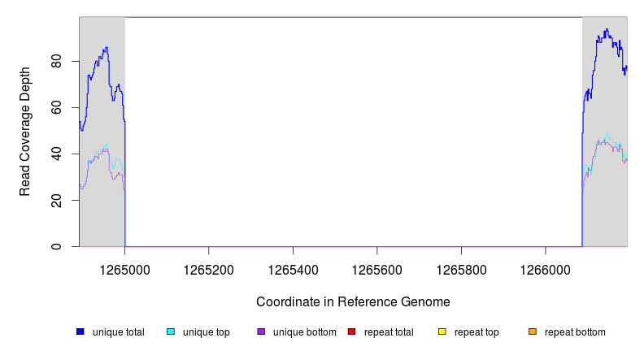Click the cyan unique top legend swatch
This screenshot has height=351, width=644.
coord(171,332)
